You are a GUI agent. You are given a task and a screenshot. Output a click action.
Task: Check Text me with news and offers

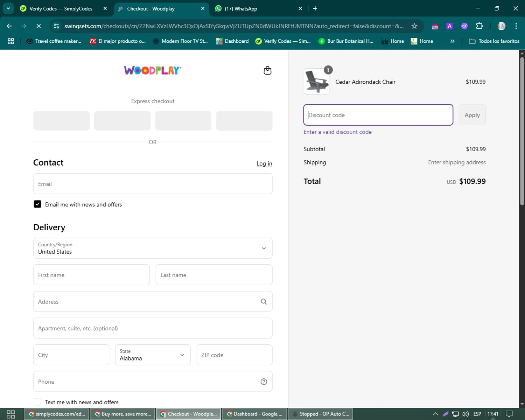[x=37, y=402]
